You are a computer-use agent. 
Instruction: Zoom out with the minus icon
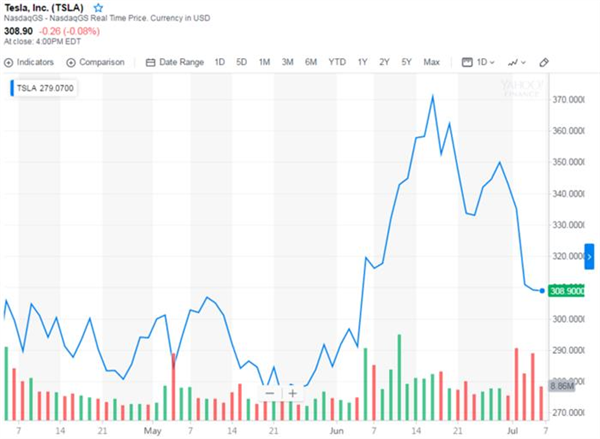[x=270, y=393]
